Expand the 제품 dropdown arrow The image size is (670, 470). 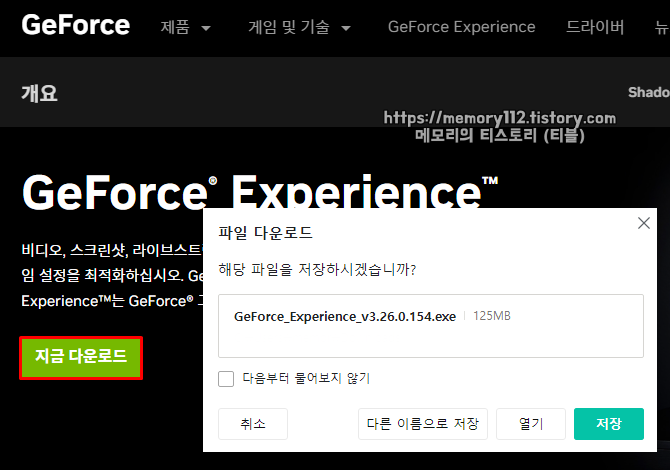(x=206, y=28)
